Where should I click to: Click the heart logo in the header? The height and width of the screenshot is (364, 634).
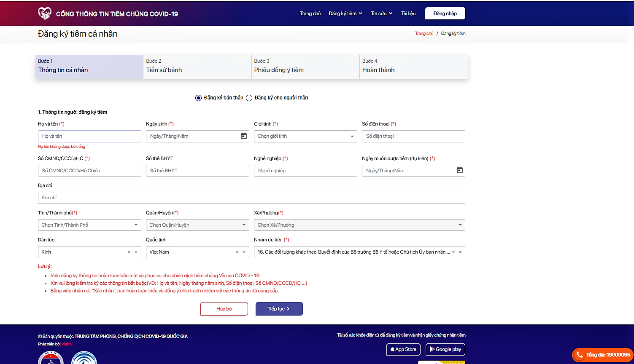45,13
